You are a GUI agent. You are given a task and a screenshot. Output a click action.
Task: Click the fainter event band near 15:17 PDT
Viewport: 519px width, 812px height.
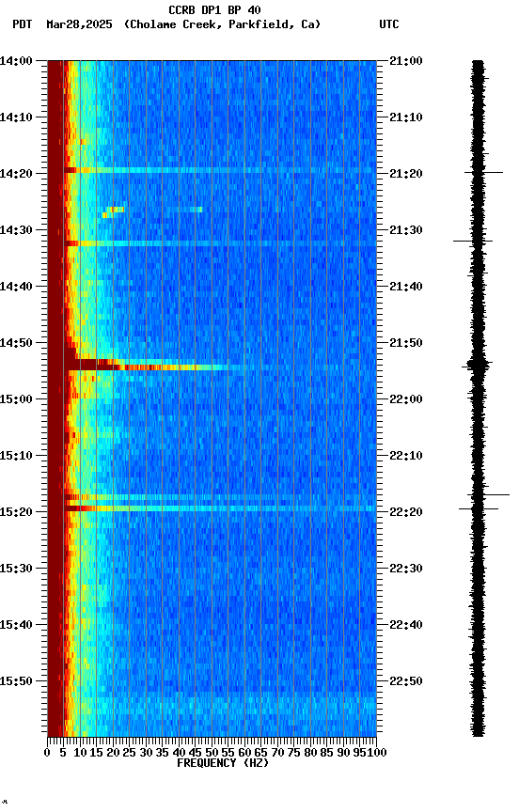click(x=220, y=497)
